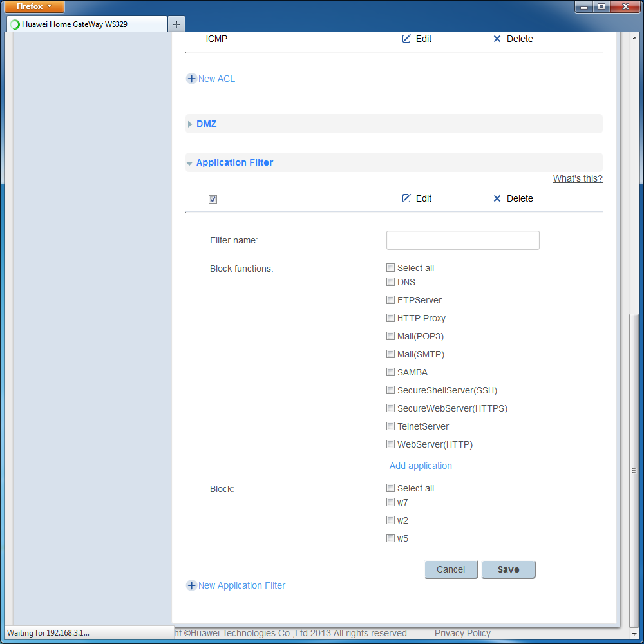This screenshot has width=644, height=644.
Task: Check the HTTP Proxy option
Action: tap(391, 318)
